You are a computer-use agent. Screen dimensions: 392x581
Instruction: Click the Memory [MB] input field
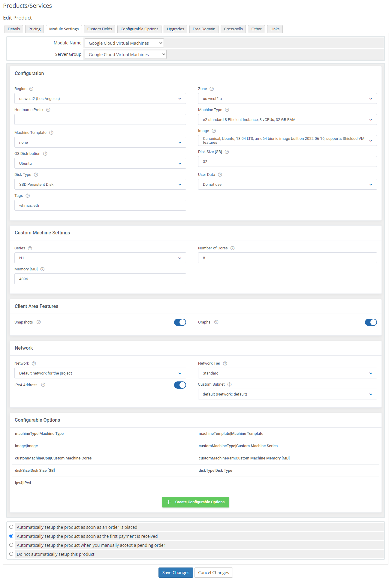coord(100,279)
